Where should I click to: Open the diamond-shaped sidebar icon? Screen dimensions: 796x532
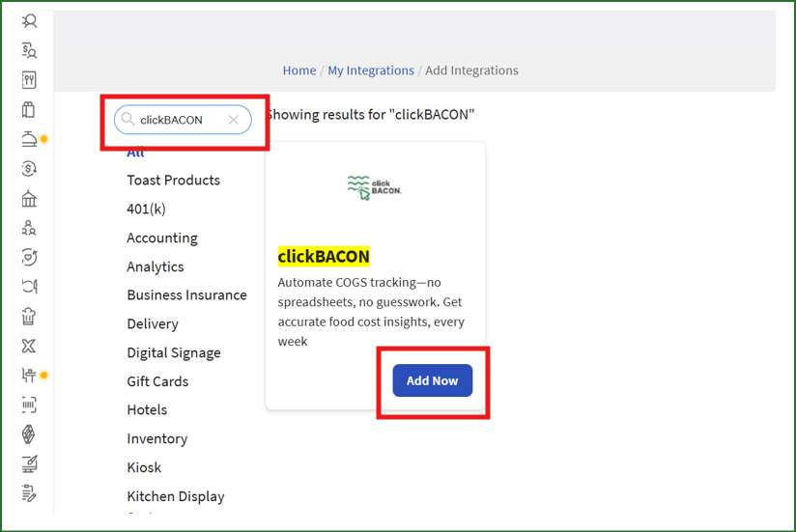click(x=28, y=434)
